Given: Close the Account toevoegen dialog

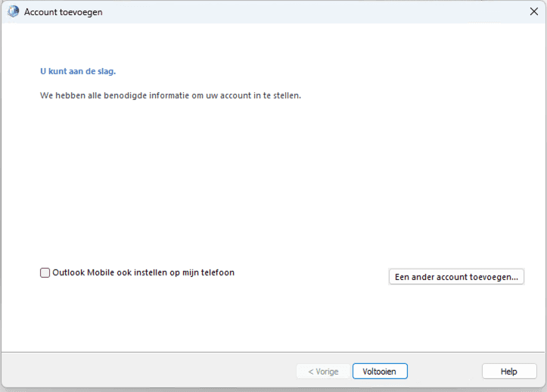Looking at the screenshot, I should click(x=533, y=11).
